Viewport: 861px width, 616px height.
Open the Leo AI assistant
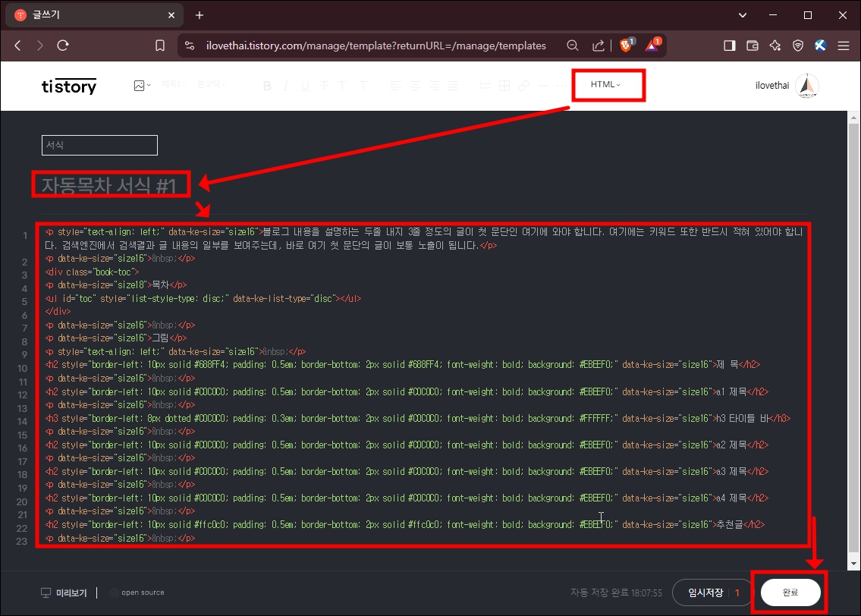775,46
